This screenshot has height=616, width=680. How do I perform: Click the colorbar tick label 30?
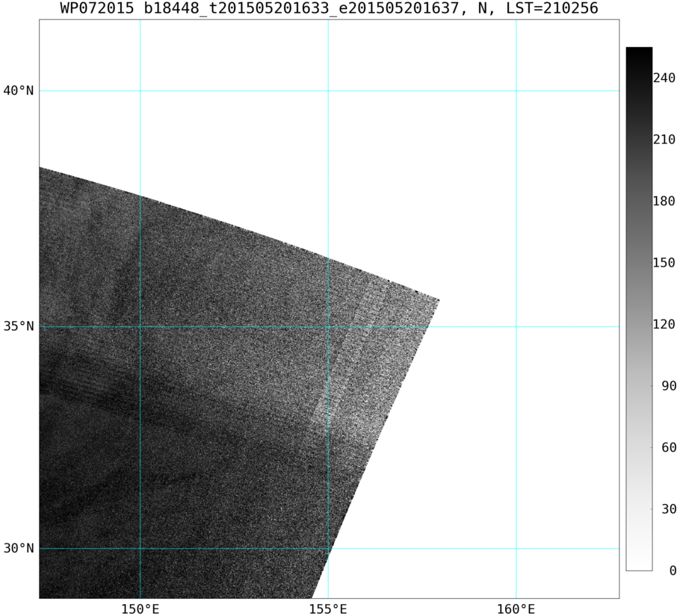pyautogui.click(x=669, y=508)
